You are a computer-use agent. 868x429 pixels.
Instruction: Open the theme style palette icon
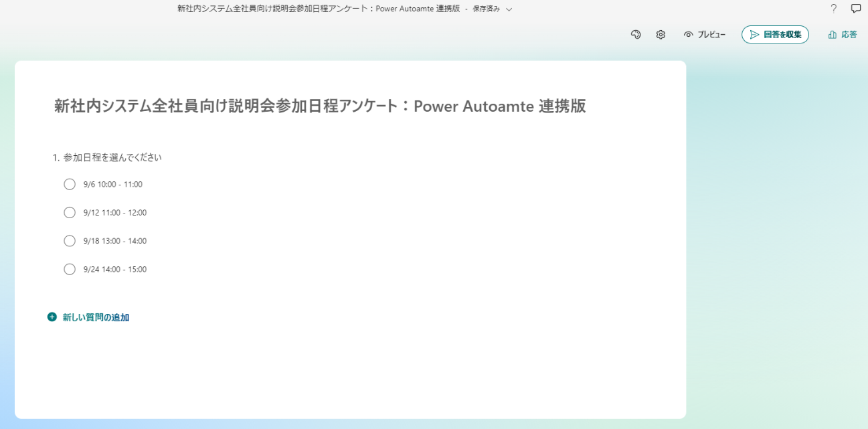point(636,35)
